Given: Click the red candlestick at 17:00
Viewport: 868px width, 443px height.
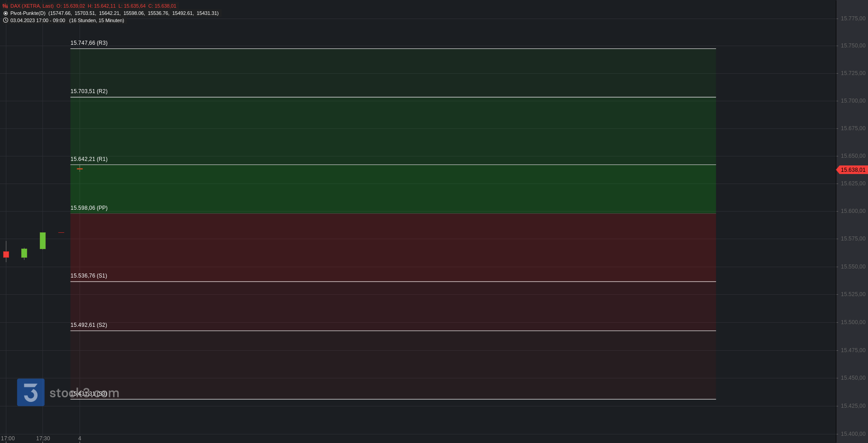Looking at the screenshot, I should pos(6,254).
